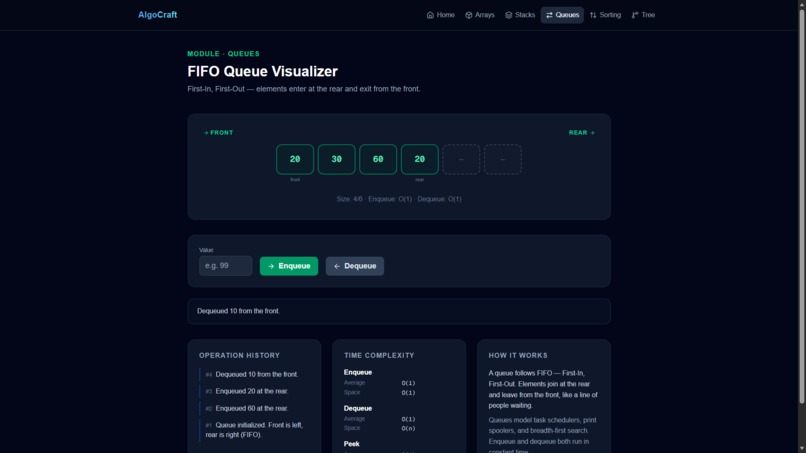Click the FRONT label arrow
This screenshot has width=806, height=453.
(206, 133)
